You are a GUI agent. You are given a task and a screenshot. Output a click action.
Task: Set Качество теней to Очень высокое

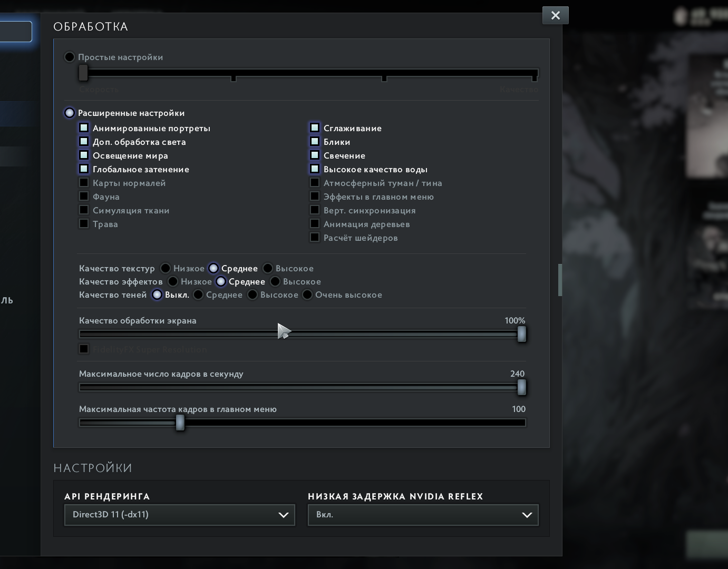[307, 295]
